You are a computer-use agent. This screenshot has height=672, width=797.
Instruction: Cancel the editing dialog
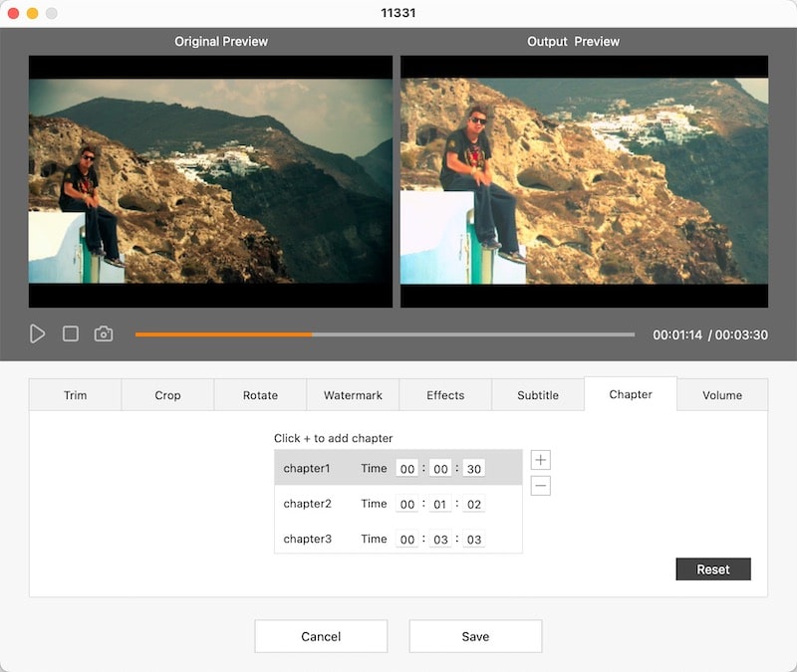pos(321,635)
